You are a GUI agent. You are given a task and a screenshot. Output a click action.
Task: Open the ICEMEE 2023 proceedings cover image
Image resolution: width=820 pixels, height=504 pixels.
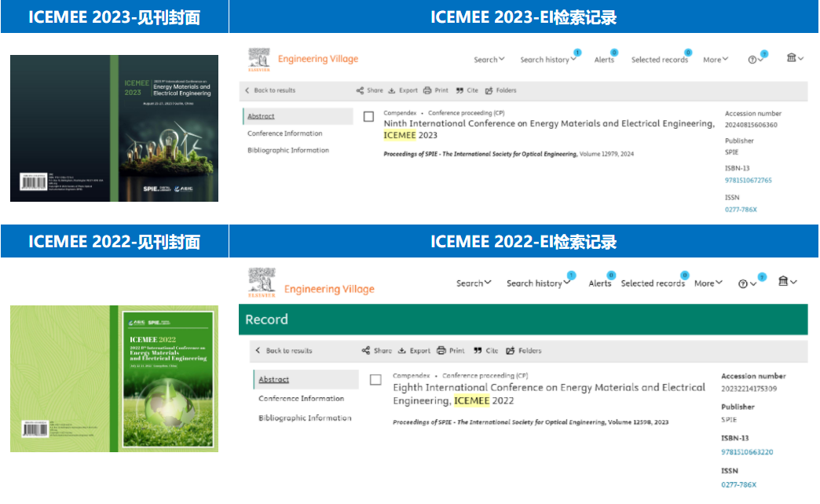(114, 128)
